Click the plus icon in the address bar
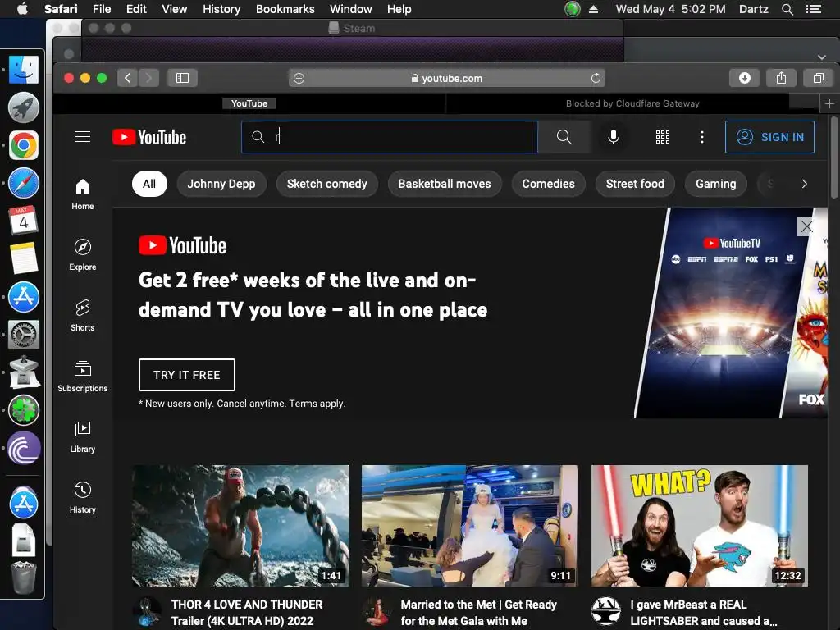Screen dimensions: 840x630 tap(299, 78)
